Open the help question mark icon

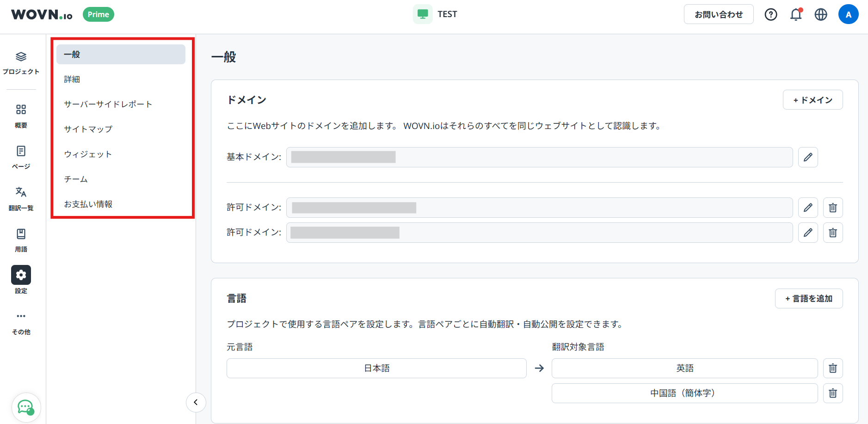771,14
